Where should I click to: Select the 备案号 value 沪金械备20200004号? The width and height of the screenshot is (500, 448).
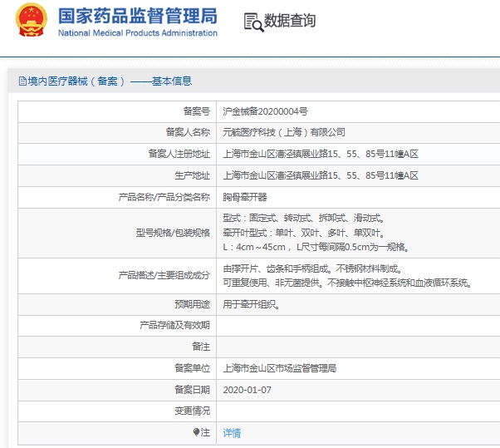click(265, 111)
